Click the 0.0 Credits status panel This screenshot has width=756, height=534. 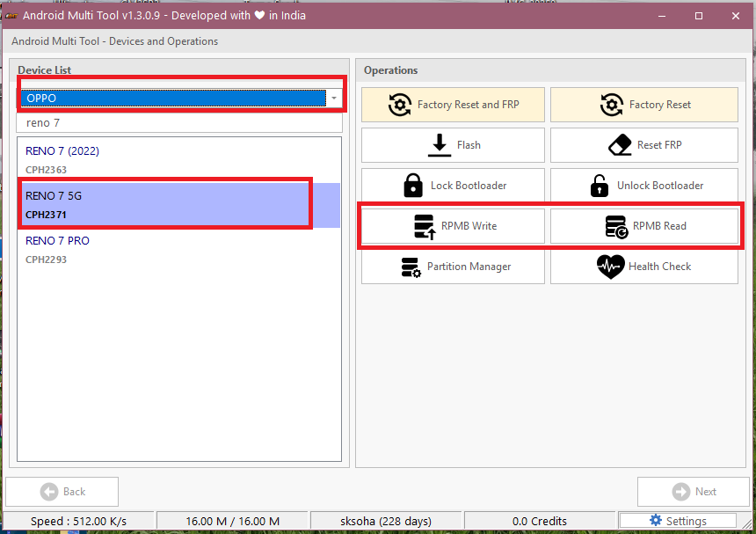tap(540, 521)
